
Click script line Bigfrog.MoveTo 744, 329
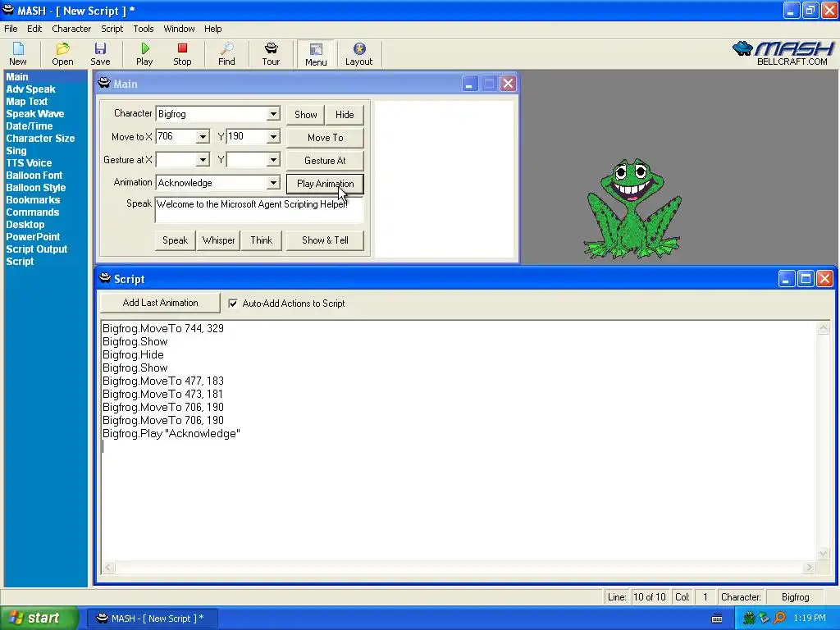click(x=163, y=329)
